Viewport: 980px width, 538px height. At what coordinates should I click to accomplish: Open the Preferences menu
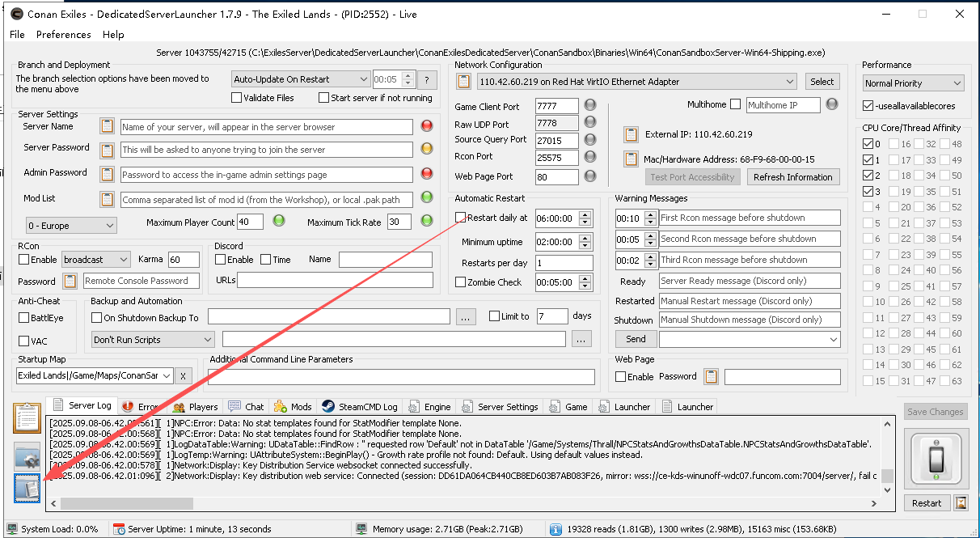pos(64,34)
